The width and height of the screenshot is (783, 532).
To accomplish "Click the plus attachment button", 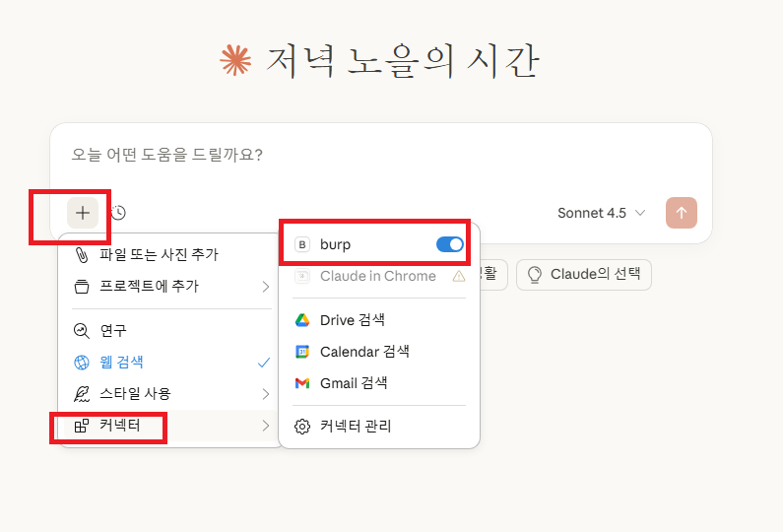I will (83, 213).
